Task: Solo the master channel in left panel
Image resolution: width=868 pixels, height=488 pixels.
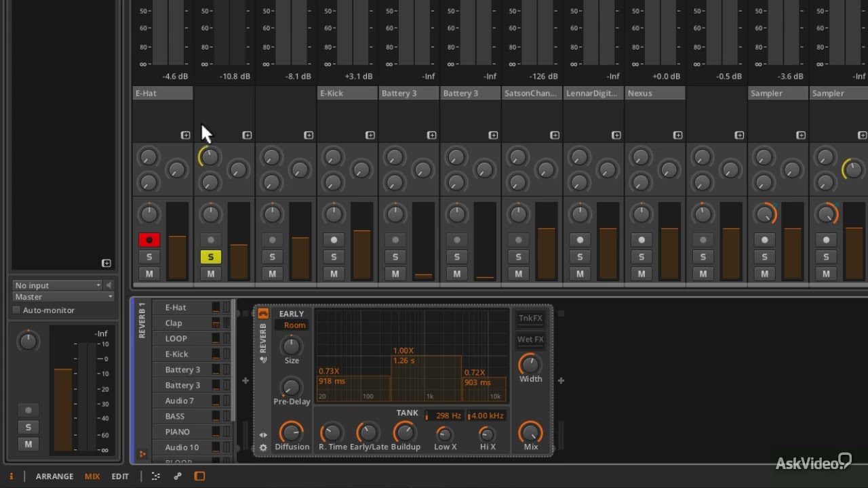Action: 28,428
